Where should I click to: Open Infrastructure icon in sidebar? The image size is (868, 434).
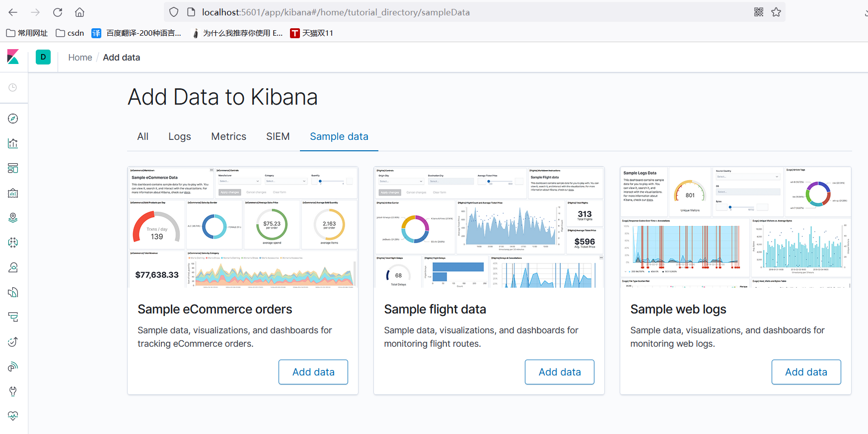pos(13,267)
